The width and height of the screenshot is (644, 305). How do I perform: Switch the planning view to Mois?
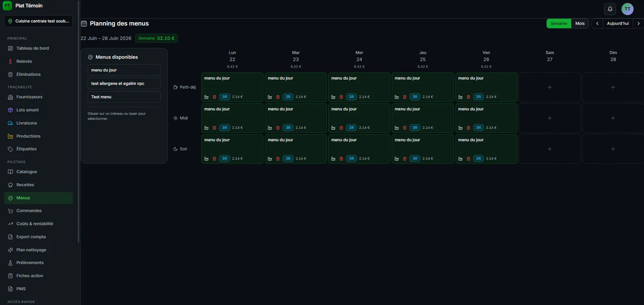point(580,23)
